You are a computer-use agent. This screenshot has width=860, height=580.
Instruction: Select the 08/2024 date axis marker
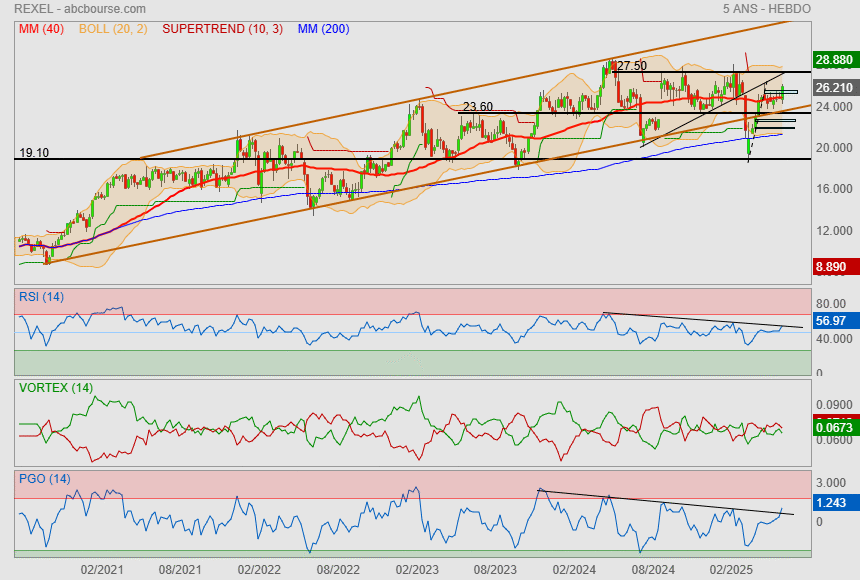[x=653, y=569]
